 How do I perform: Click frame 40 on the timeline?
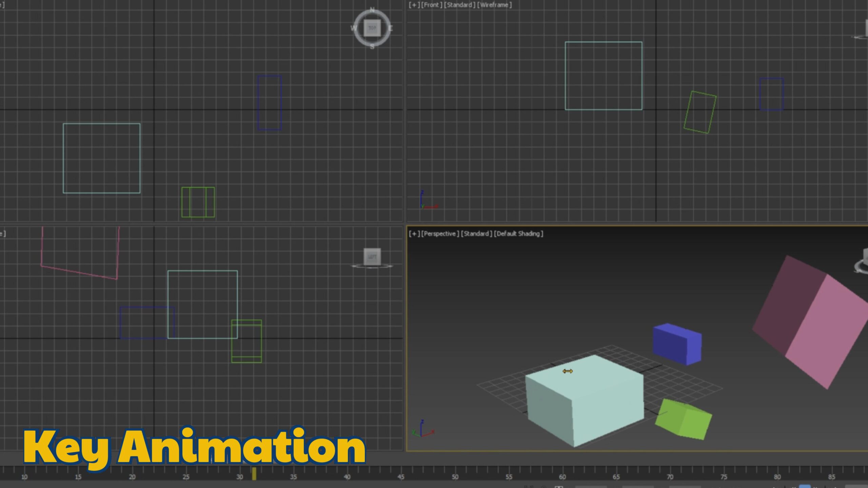click(347, 477)
